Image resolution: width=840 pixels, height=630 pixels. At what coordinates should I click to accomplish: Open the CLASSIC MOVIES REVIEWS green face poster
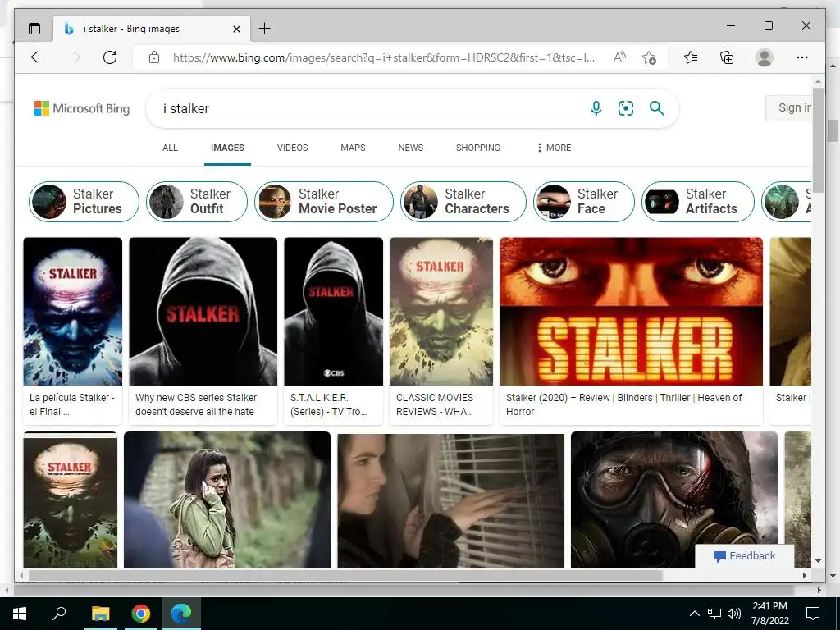point(441,311)
